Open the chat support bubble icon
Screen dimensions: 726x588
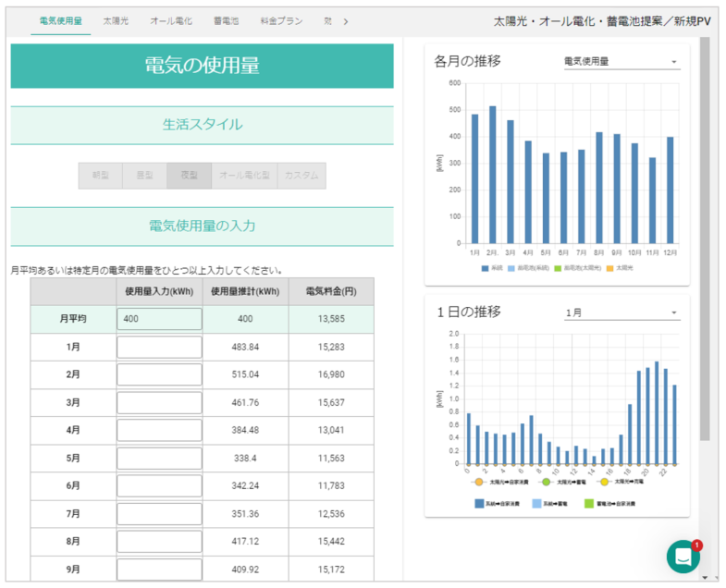click(683, 557)
